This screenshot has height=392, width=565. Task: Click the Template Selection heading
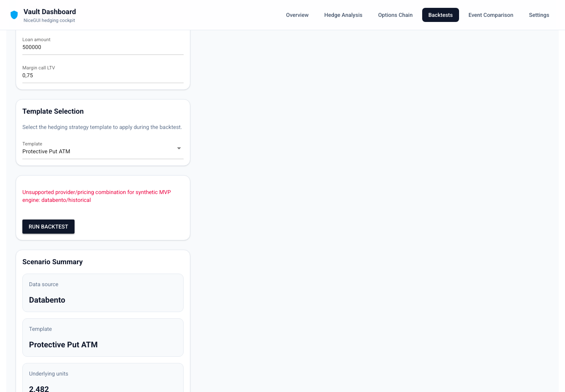(53, 111)
